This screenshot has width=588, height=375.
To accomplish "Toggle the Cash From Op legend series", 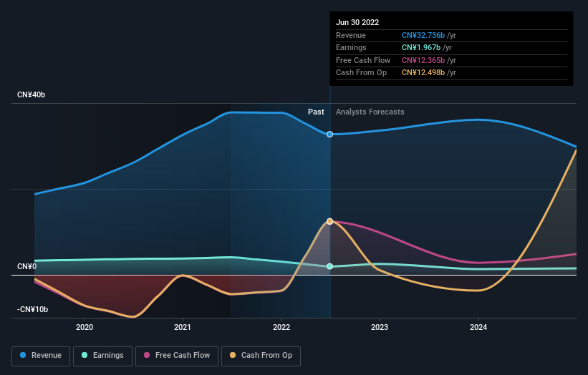I will click(x=261, y=356).
